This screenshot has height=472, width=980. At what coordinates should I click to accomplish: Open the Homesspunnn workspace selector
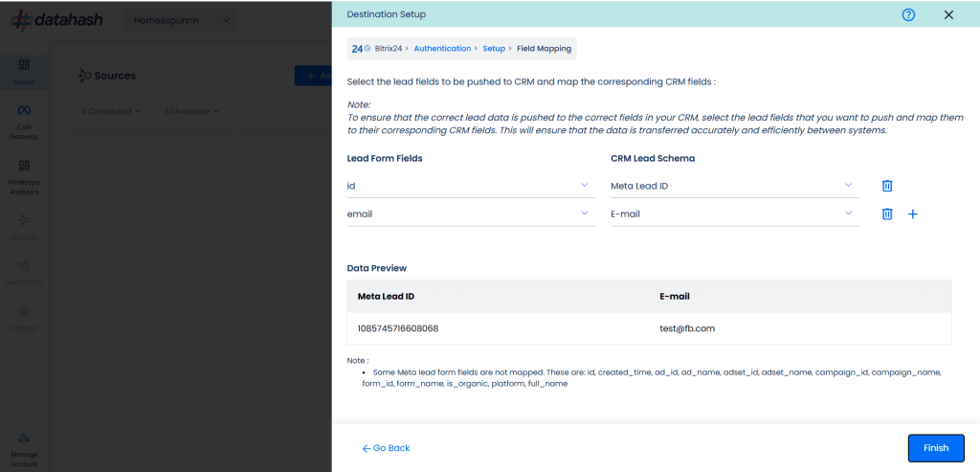click(181, 21)
